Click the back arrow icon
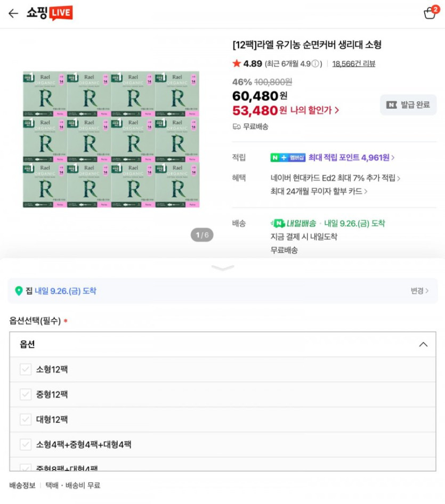The image size is (445, 504). [13, 13]
